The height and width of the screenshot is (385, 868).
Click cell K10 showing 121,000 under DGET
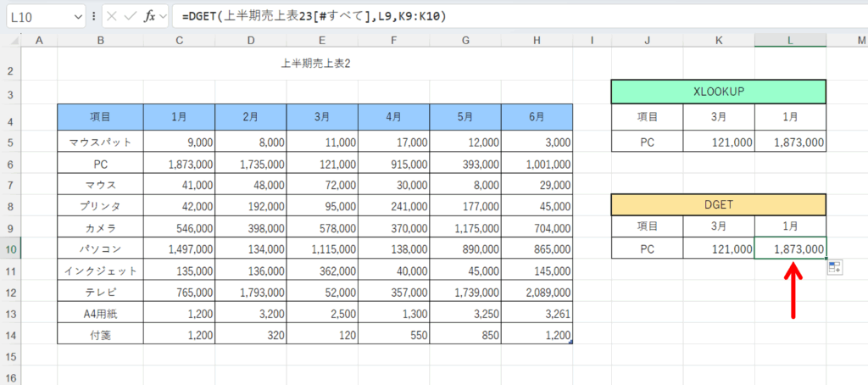click(x=718, y=248)
